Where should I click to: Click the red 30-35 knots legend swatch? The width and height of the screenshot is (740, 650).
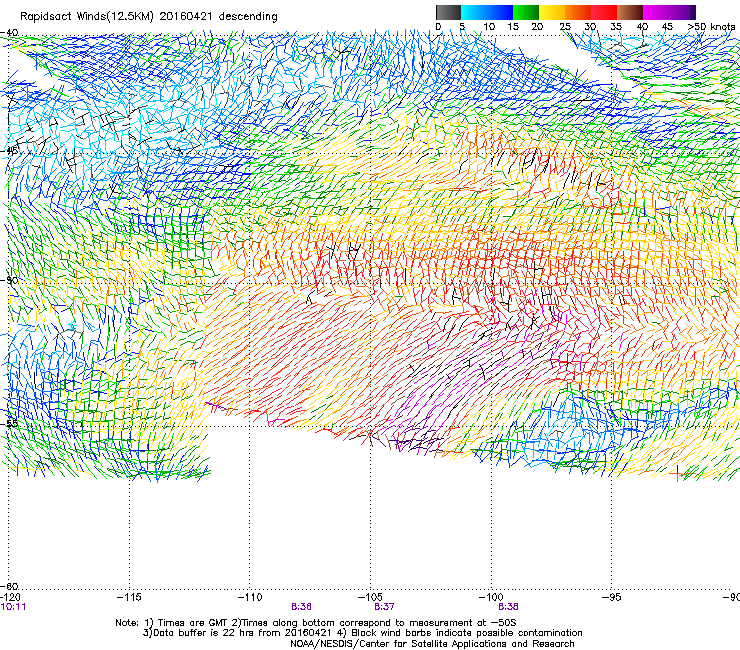point(604,12)
